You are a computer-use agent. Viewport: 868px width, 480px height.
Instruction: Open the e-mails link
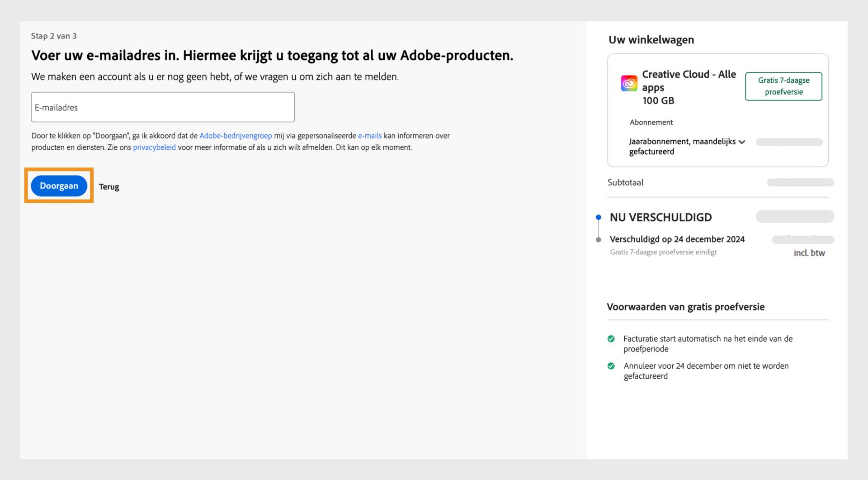(370, 136)
